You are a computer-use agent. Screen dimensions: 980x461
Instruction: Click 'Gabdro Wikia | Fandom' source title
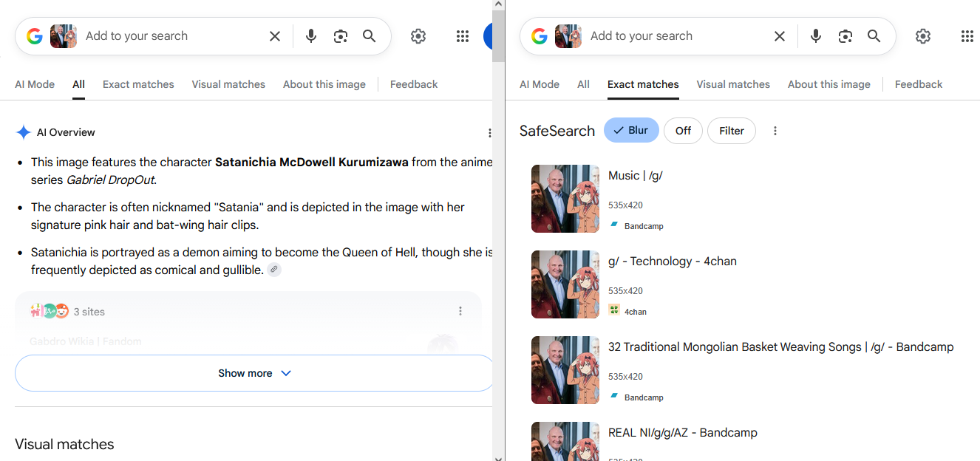85,341
